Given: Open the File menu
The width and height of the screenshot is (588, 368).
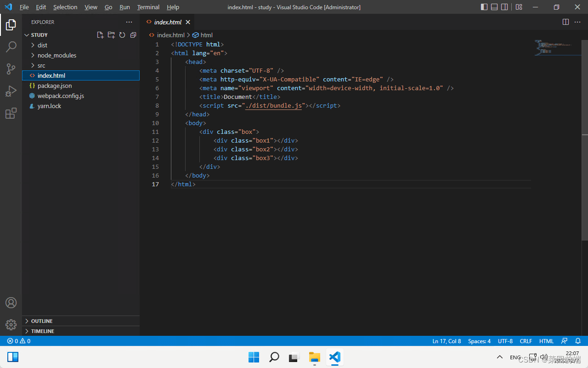Looking at the screenshot, I should click(x=24, y=7).
